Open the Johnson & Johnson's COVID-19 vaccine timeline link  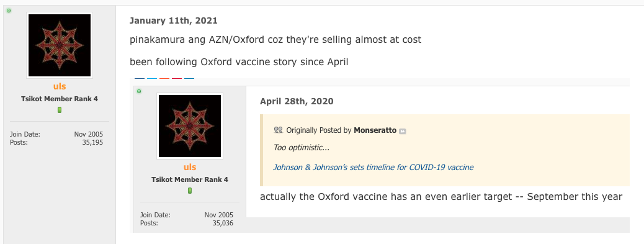(373, 167)
